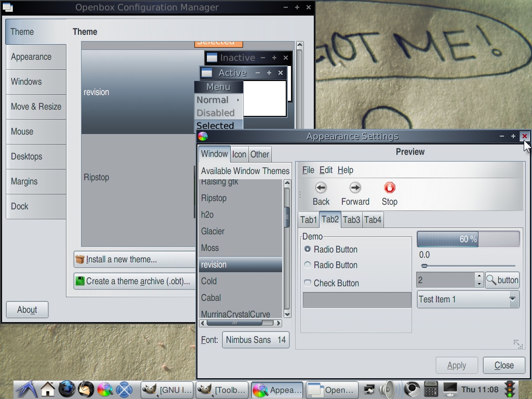Select the Glacier window theme
Screen dimensions: 532x399
(x=240, y=231)
